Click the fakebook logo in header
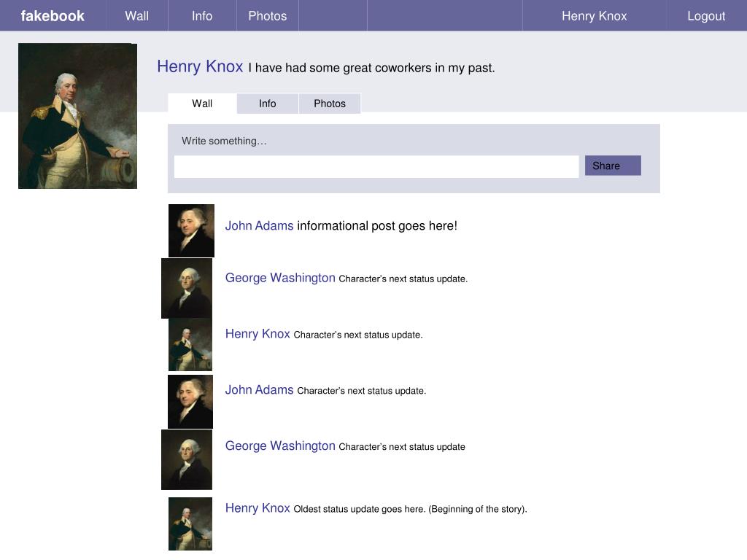 pos(53,16)
